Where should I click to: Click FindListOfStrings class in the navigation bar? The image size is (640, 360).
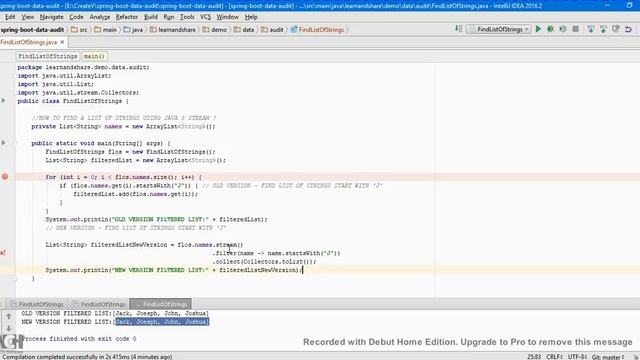(317, 29)
